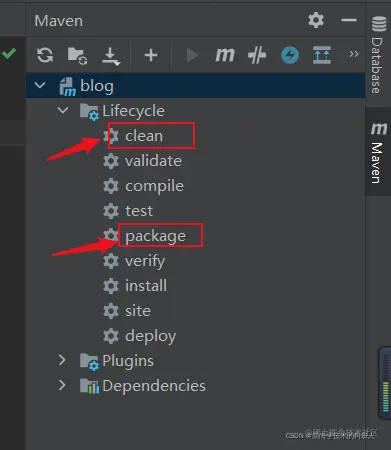Open Maven panel settings gear
Viewport: 391px width, 450px height.
click(x=316, y=20)
